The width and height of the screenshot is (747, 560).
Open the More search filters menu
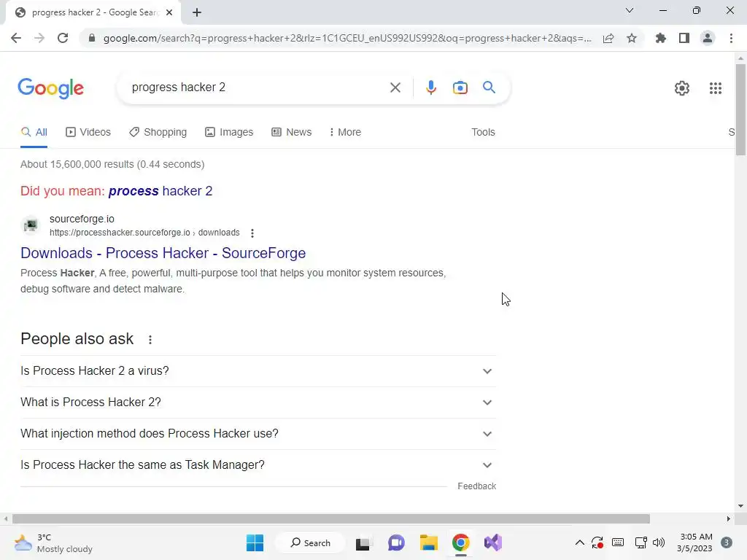(345, 133)
